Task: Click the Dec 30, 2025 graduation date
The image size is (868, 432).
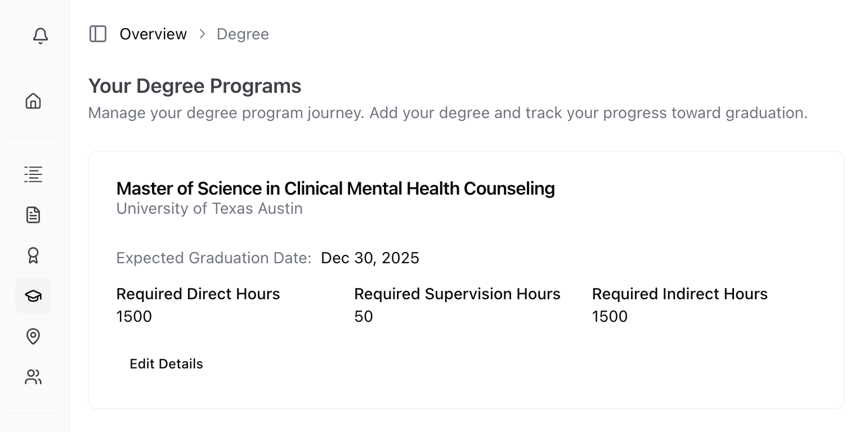Action: 370,258
